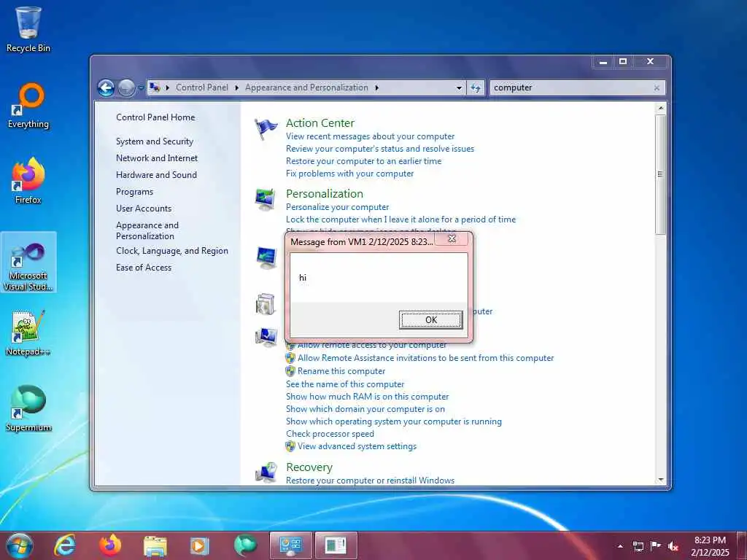Click the refresh button by the address bar
This screenshot has height=560, width=747.
coord(476,87)
